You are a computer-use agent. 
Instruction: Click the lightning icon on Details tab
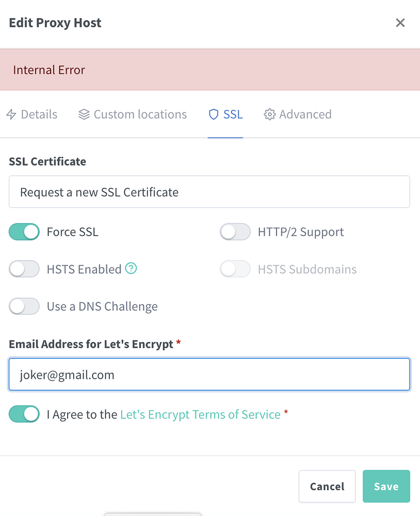11,114
